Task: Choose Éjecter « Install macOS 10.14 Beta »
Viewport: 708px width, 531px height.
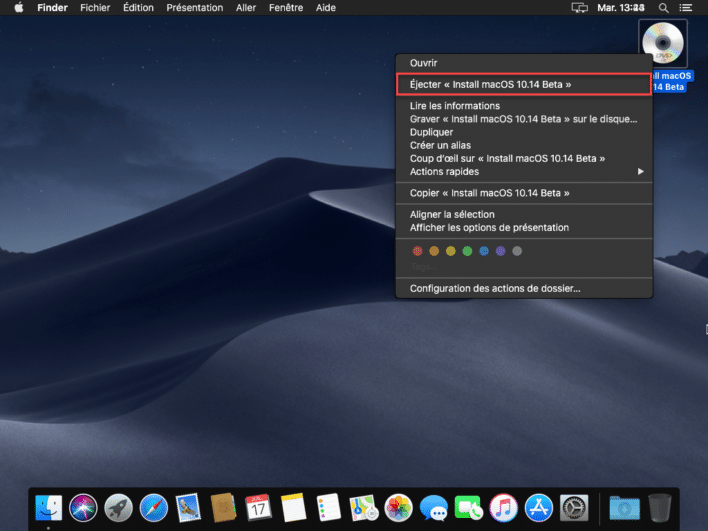Action: 524,84
